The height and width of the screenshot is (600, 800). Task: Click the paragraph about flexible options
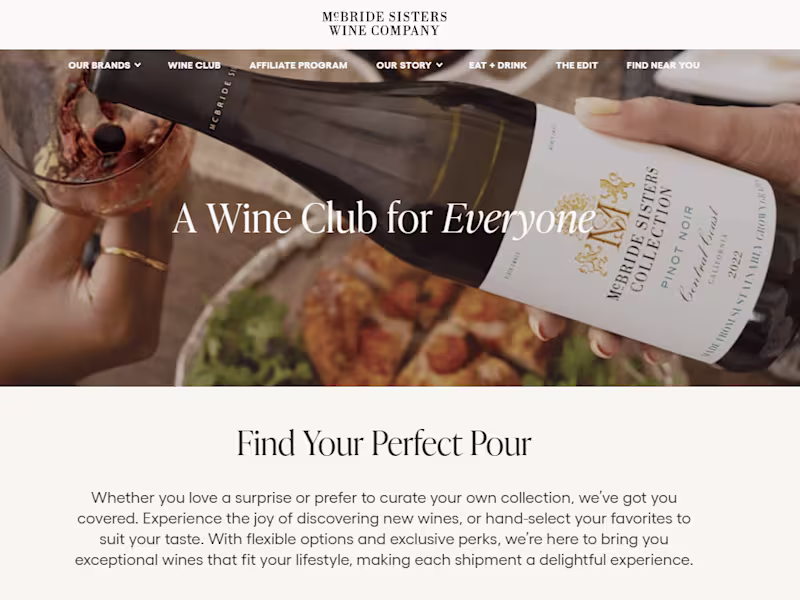pos(384,529)
